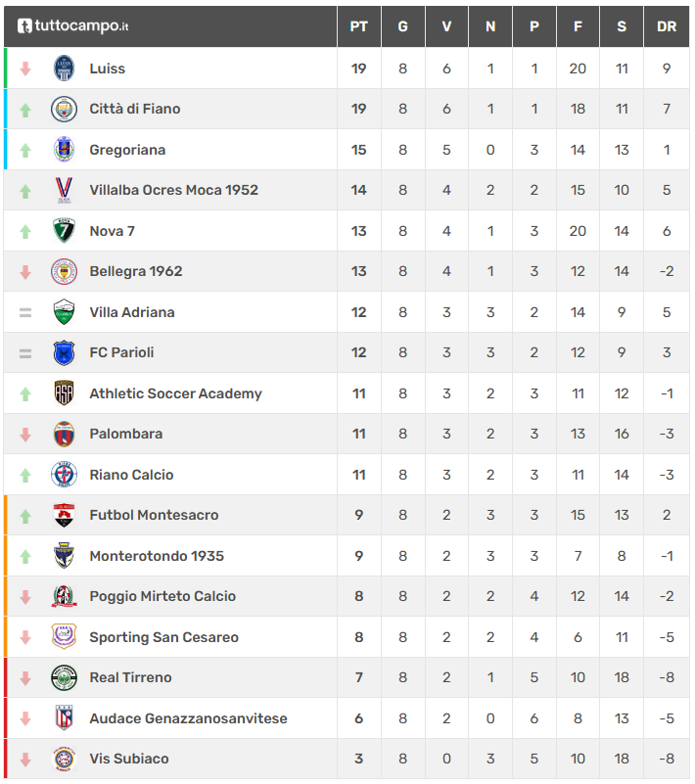Click the Città di Fiano crest icon
Viewport: 695px width, 784px height.
[64, 109]
